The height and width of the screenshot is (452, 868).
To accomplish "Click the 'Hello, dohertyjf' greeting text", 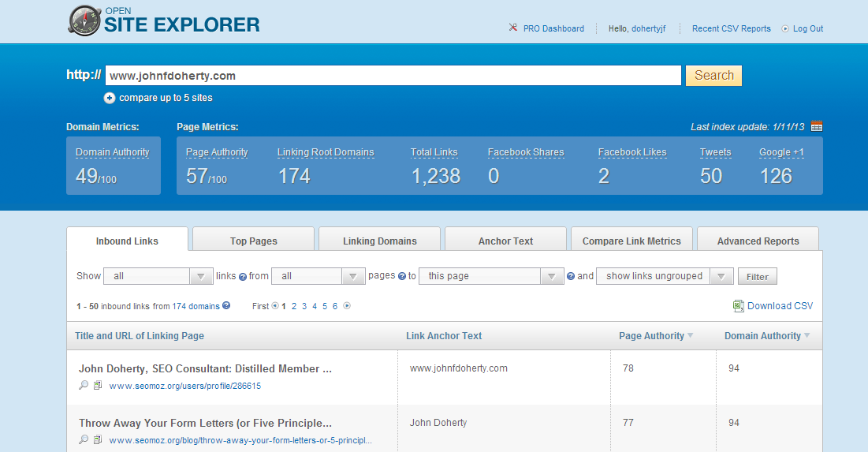I will pos(637,29).
